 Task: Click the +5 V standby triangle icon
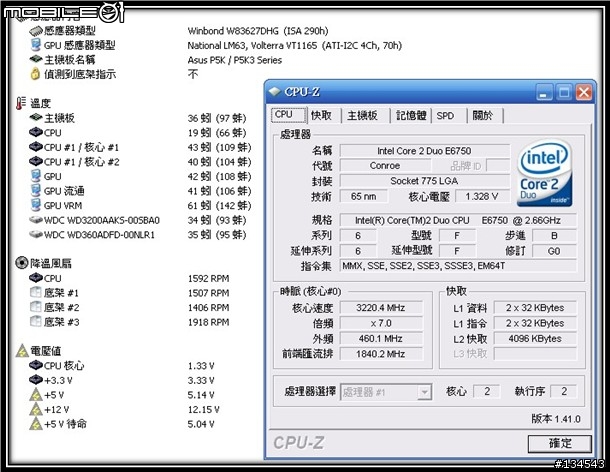point(36,424)
